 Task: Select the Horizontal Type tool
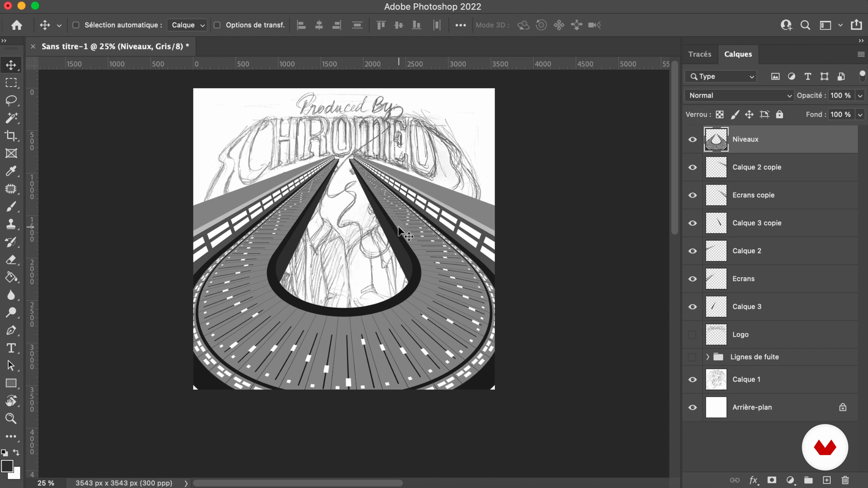pos(11,348)
